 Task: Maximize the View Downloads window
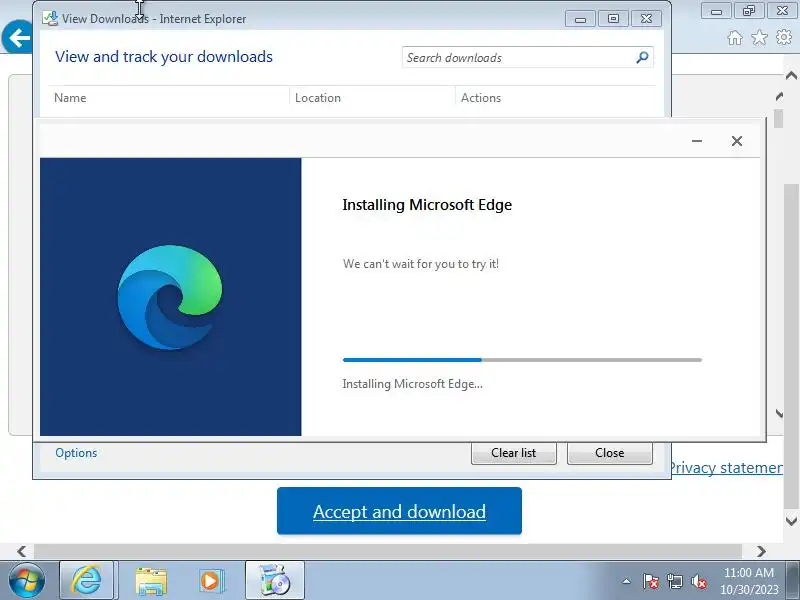(613, 19)
